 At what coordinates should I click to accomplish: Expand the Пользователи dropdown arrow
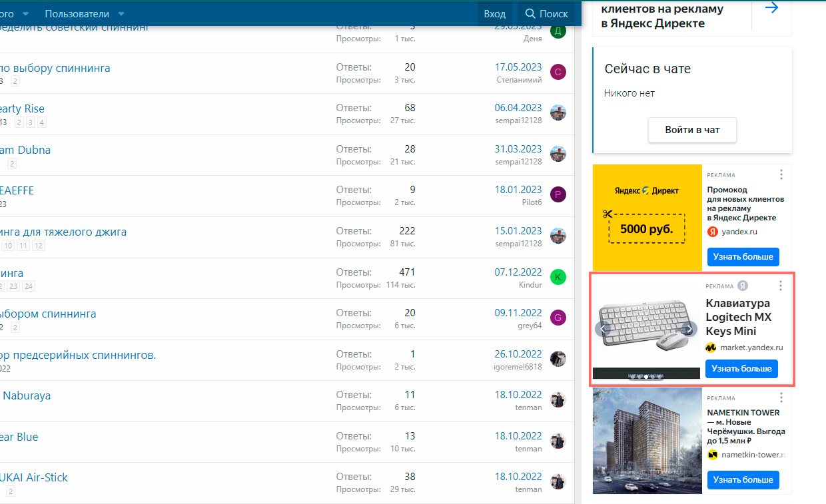tap(121, 13)
